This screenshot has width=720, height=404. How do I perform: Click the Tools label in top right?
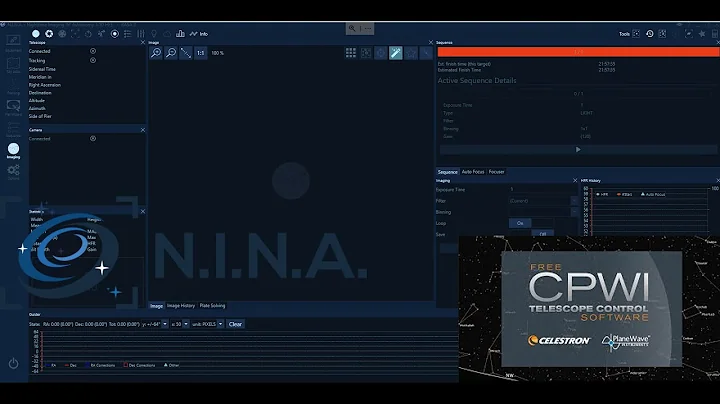(624, 34)
